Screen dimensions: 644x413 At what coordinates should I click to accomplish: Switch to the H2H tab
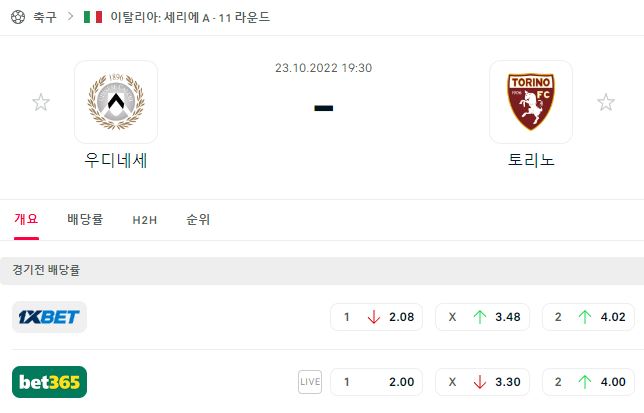tap(145, 220)
